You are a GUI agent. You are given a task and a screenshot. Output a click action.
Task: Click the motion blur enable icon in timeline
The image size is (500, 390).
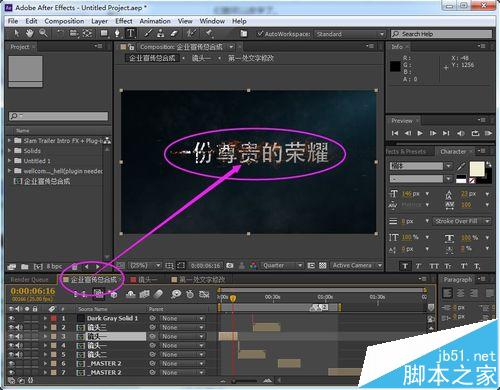pyautogui.click(x=159, y=294)
